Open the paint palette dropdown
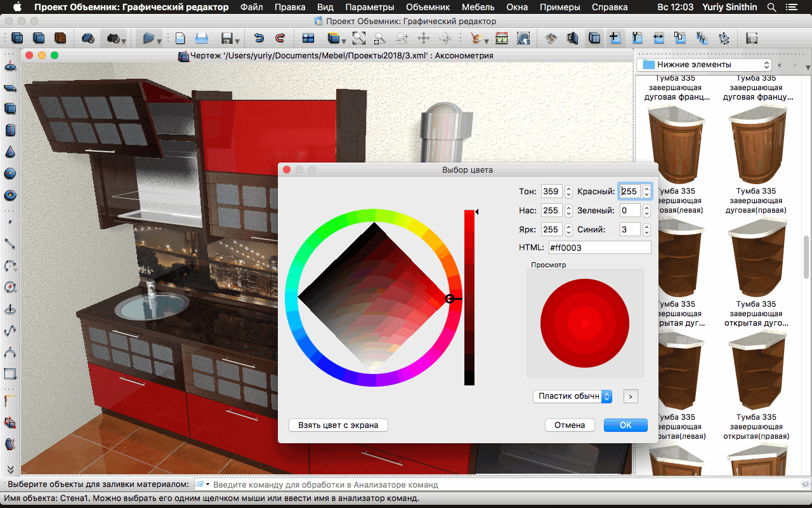The width and height of the screenshot is (812, 508). (486, 41)
